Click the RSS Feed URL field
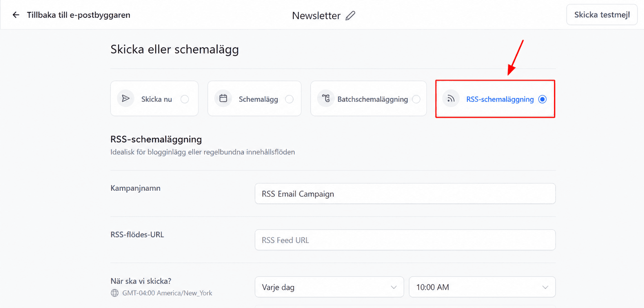 click(x=405, y=240)
